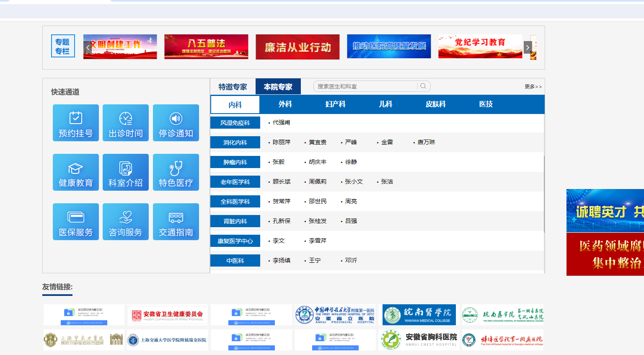Open doctor 张小文's profile
The image size is (644, 355).
pyautogui.click(x=354, y=181)
